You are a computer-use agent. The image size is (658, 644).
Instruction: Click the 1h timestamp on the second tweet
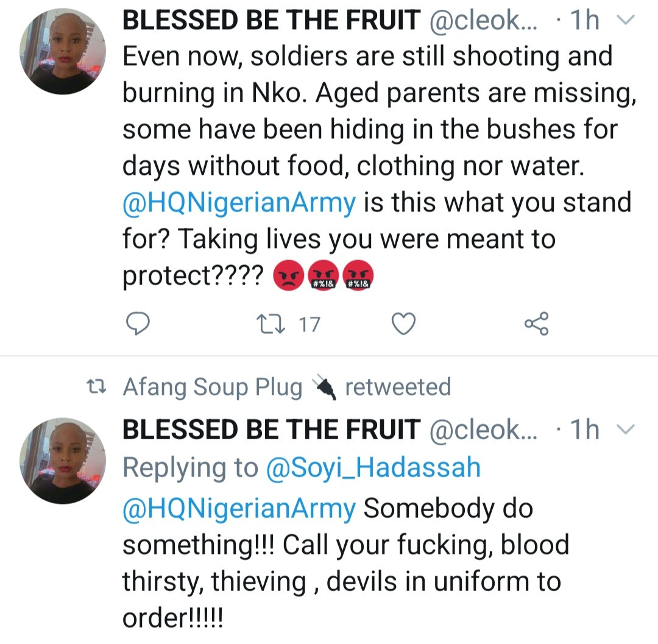click(x=583, y=431)
